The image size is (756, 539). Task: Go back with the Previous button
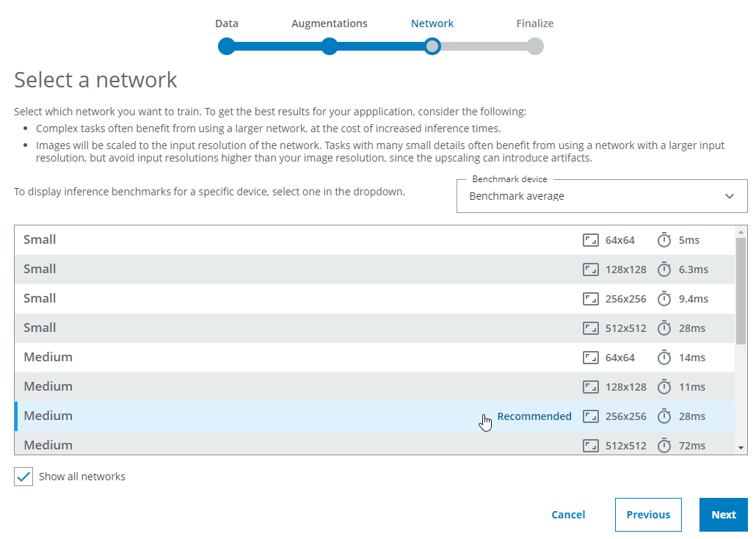coord(648,515)
